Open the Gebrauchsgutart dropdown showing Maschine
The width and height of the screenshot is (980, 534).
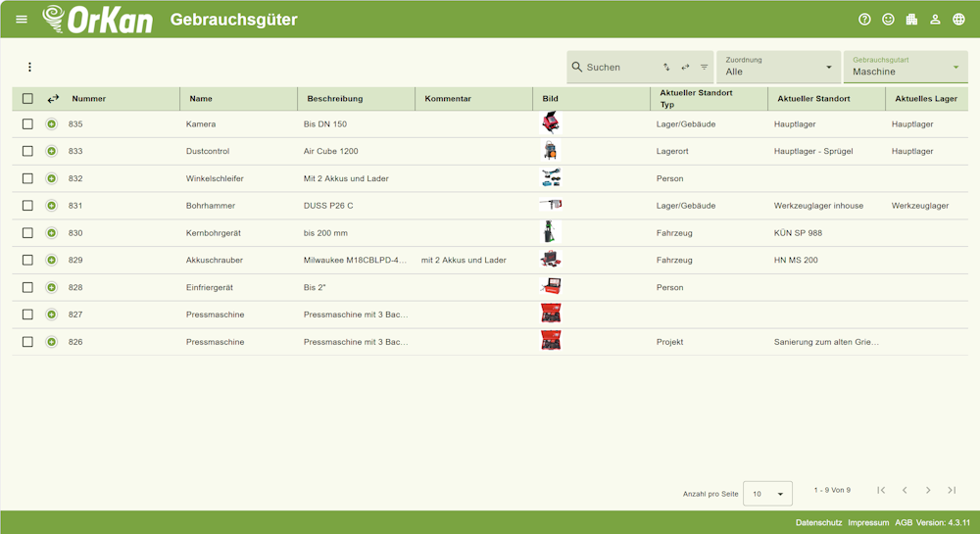coord(906,67)
